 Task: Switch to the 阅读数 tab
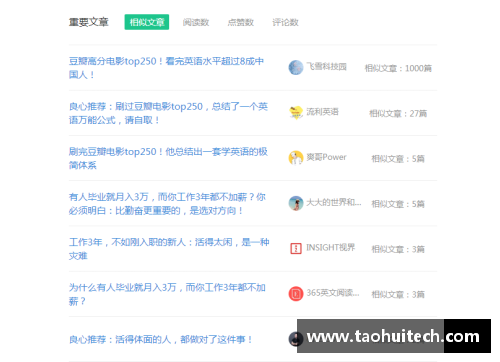[196, 22]
